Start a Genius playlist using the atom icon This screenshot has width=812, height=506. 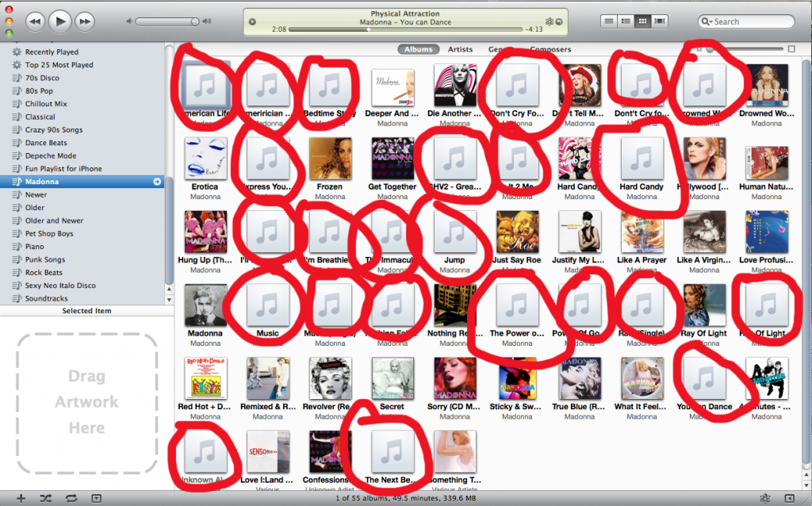pos(765,498)
